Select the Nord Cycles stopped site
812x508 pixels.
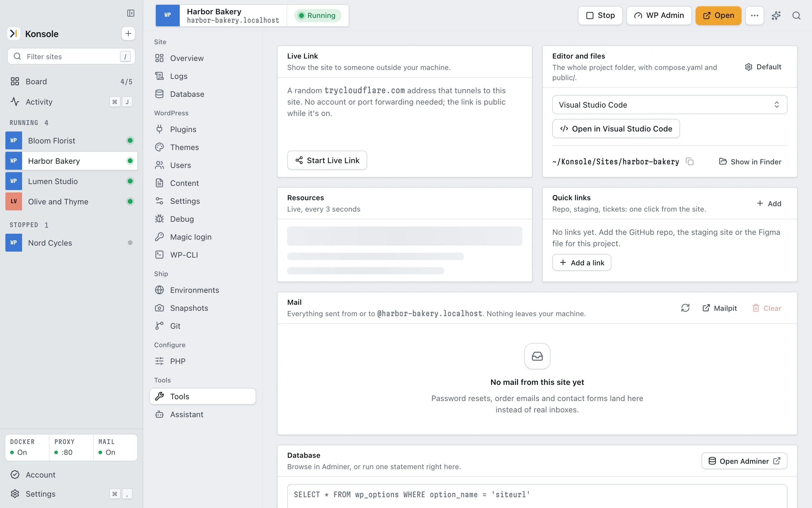point(71,243)
